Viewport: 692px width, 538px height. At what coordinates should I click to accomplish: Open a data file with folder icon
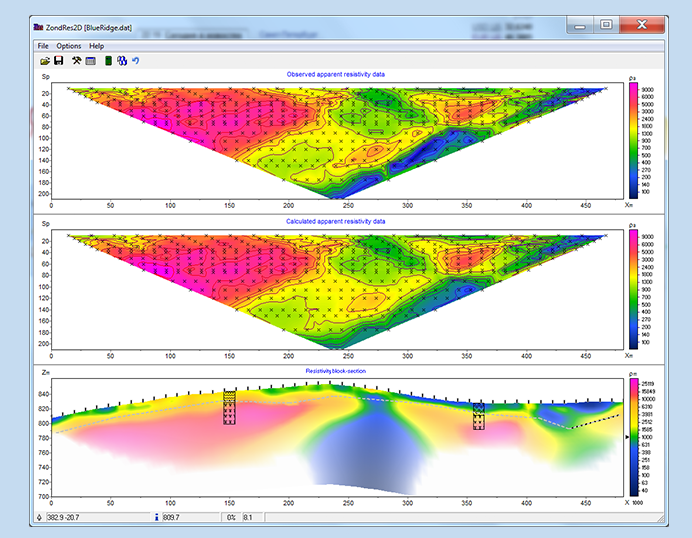45,61
